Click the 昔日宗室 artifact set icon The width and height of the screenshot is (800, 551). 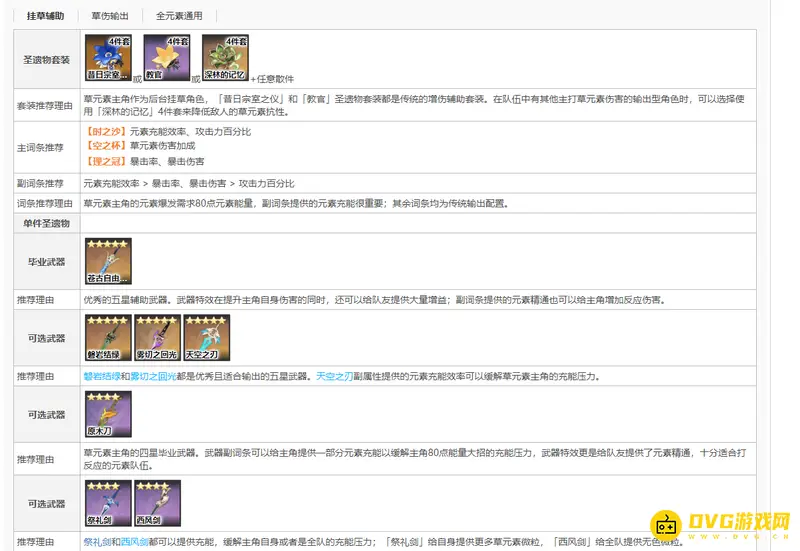point(108,58)
